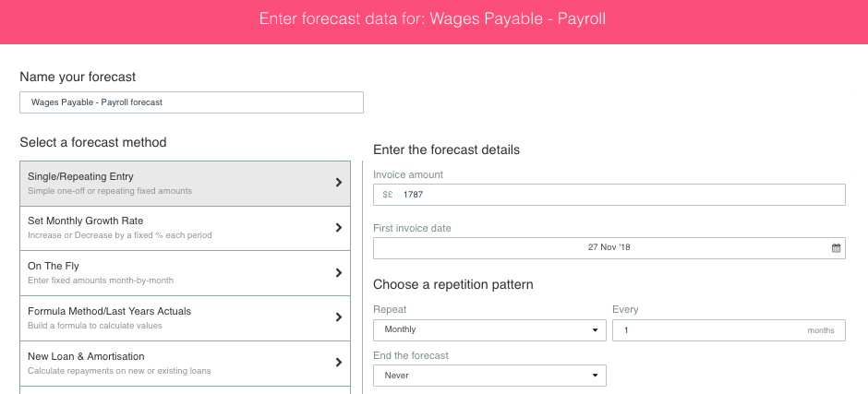Viewport: 868px width, 394px height.
Task: Click the forecast name input field
Action: coord(191,102)
